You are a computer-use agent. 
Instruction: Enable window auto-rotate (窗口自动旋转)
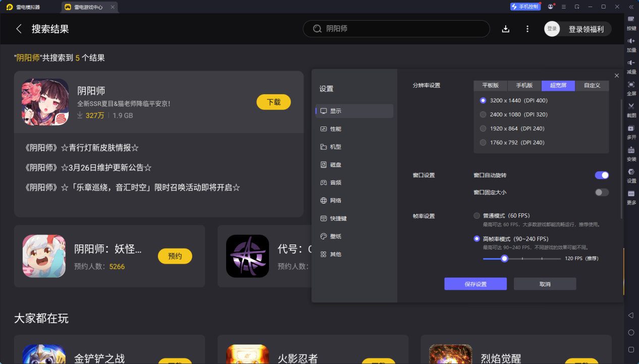602,175
